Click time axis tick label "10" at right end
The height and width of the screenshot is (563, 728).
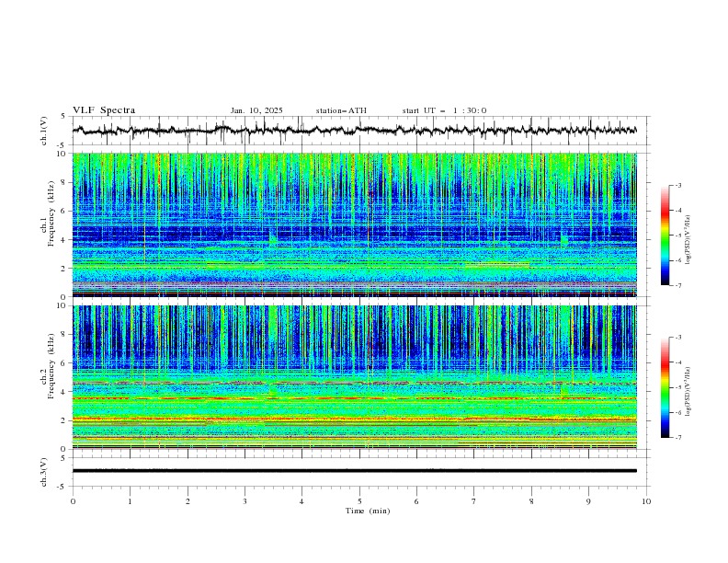click(x=646, y=501)
